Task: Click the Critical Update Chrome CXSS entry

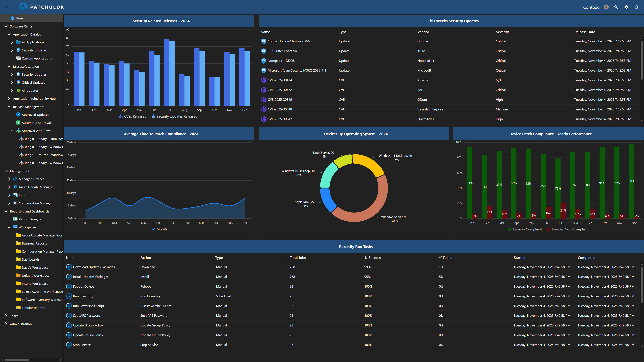Action: click(x=289, y=41)
